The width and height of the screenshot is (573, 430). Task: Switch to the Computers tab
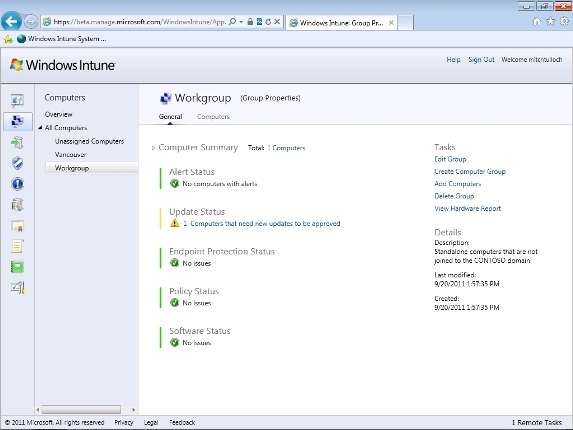(213, 117)
